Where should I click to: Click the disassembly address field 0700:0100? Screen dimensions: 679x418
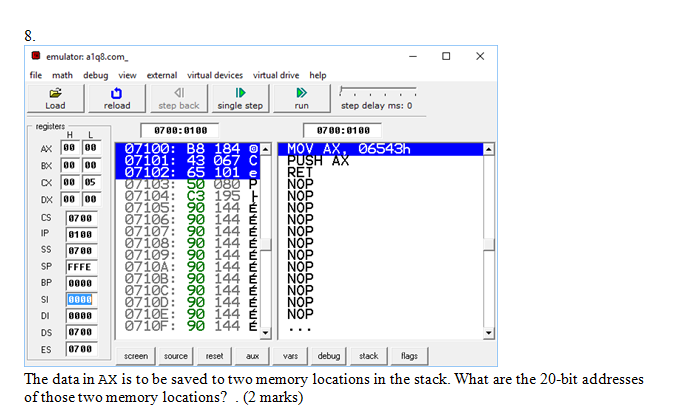[343, 130]
